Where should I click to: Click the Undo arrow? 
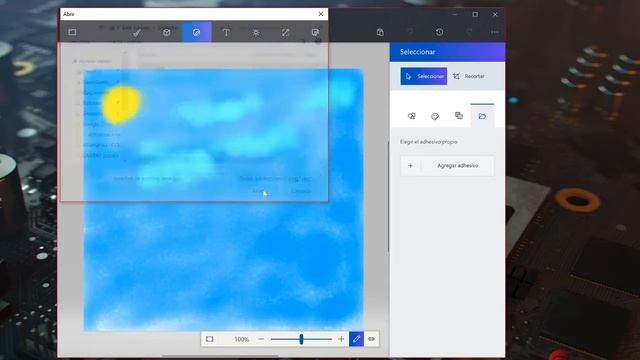[410, 32]
